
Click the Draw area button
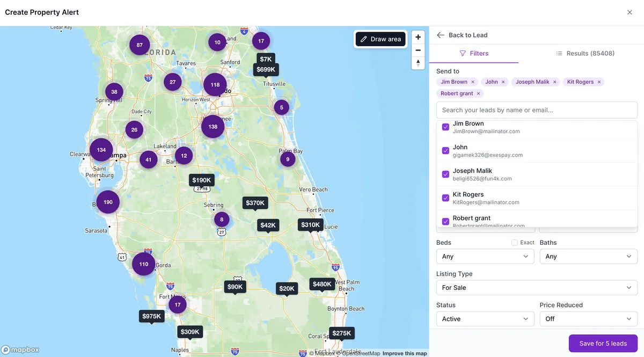[x=380, y=39]
